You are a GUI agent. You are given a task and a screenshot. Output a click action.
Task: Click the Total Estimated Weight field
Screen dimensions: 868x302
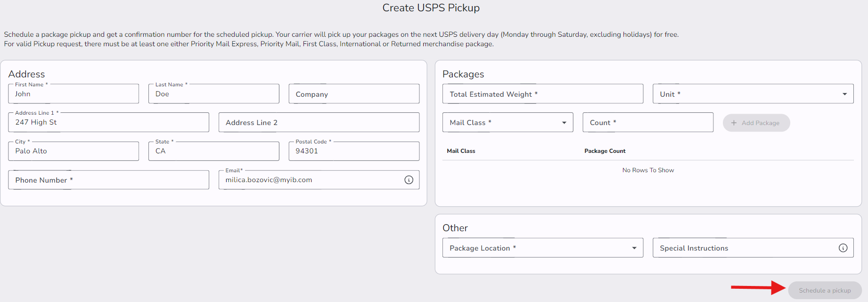542,94
